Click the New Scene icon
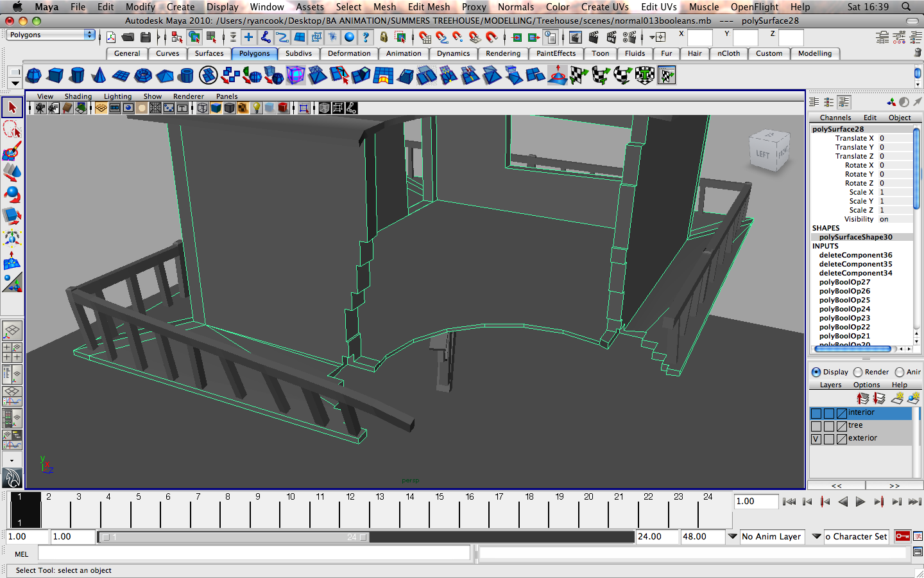Screen dimensions: 924x578 click(x=111, y=37)
